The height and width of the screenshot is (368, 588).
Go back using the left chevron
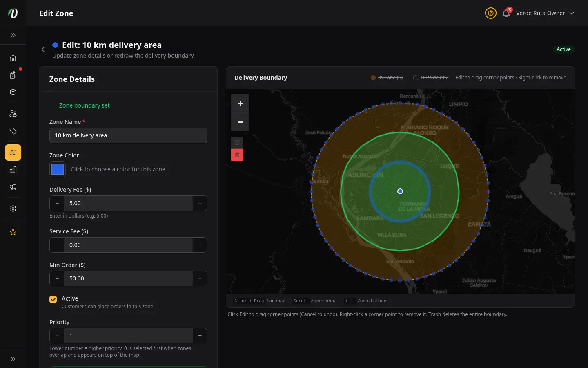43,49
